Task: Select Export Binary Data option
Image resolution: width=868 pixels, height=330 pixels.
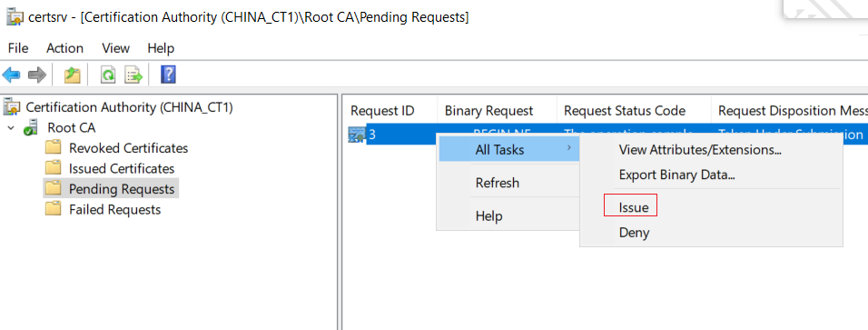Action: coord(676,175)
